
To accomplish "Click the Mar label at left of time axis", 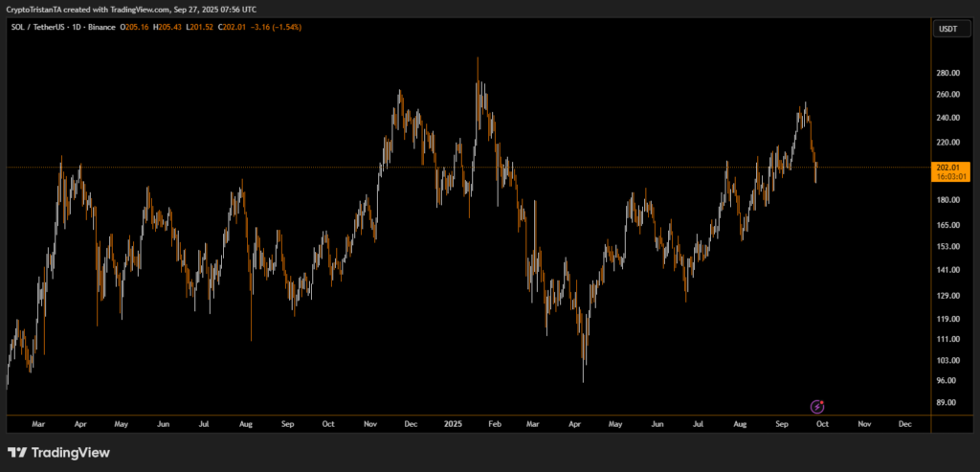I will [38, 422].
